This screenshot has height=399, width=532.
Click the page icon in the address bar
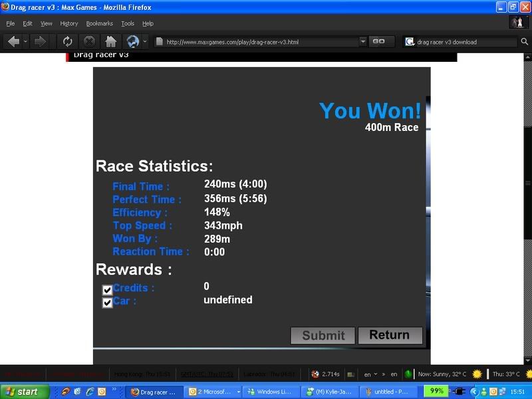click(x=159, y=42)
